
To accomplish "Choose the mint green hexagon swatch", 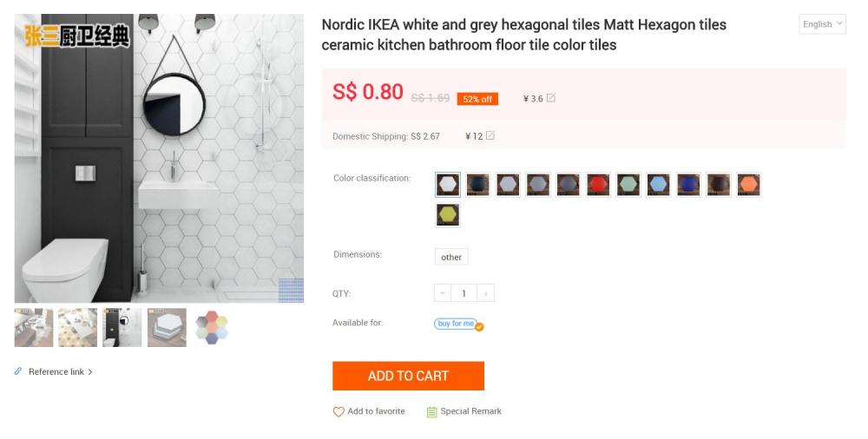I will pyautogui.click(x=628, y=185).
